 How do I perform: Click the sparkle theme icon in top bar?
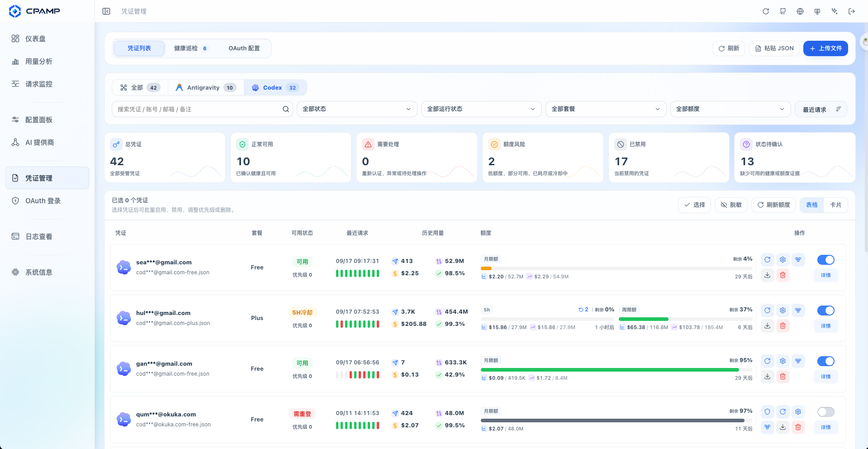[x=835, y=11]
